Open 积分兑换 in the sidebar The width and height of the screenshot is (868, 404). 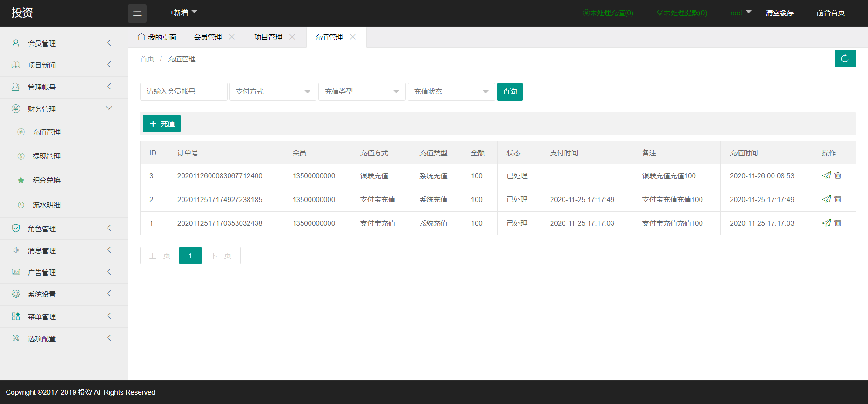(47, 181)
